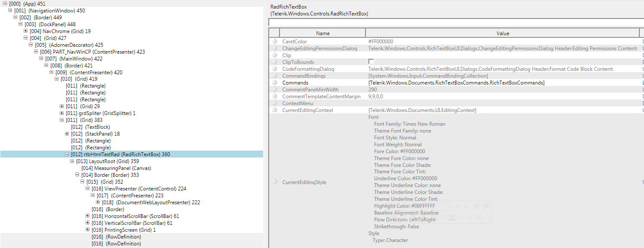
Task: Click the Name column header
Action: (322, 33)
